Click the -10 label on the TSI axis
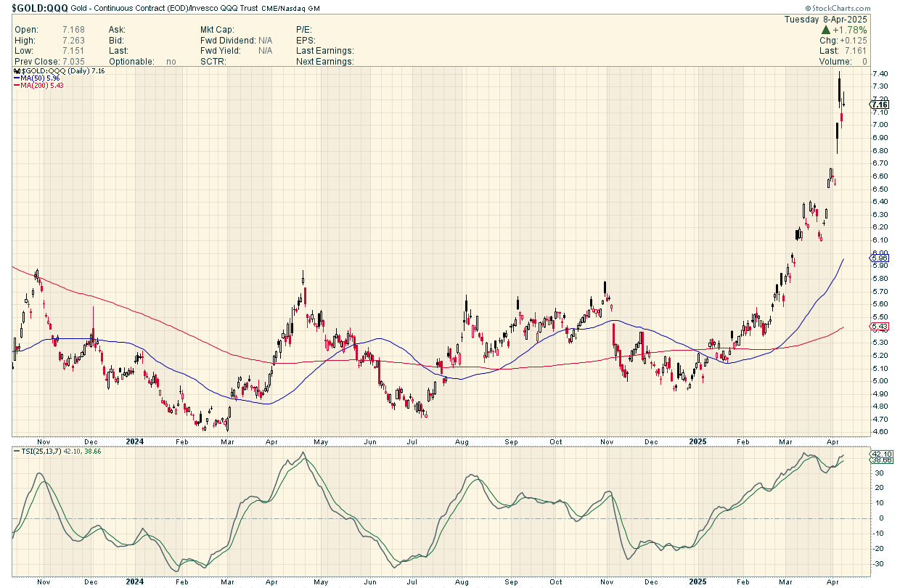This screenshot has width=900, height=588. pyautogui.click(x=878, y=534)
